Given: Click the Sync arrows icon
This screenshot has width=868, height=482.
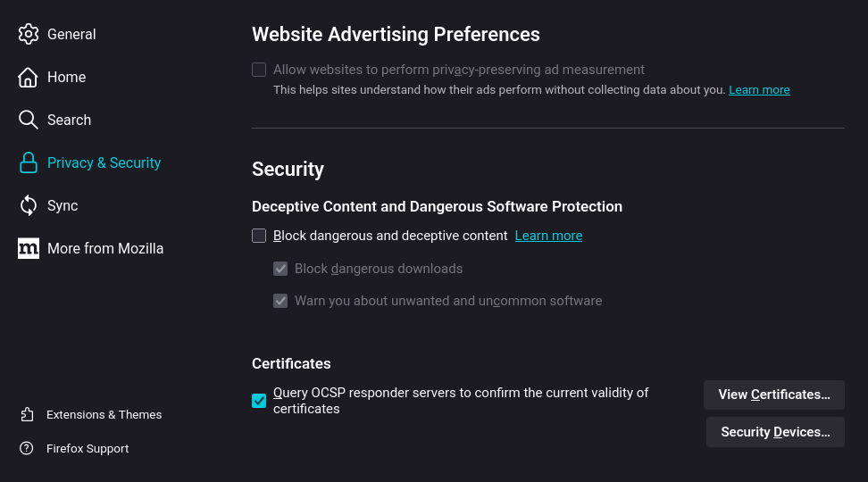Looking at the screenshot, I should [x=29, y=205].
